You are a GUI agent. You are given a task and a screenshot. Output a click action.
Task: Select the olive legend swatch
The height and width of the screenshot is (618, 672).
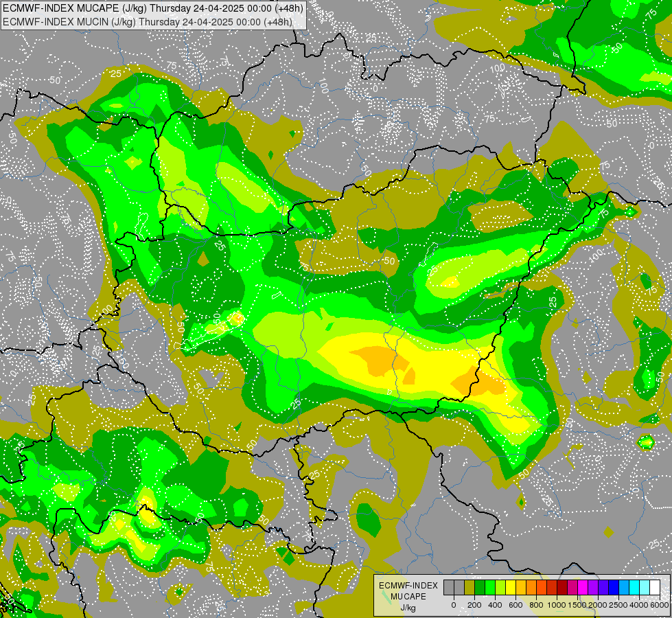470,587
